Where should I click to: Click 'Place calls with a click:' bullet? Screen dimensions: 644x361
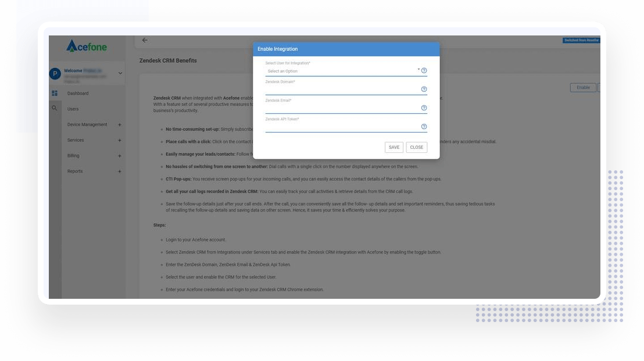pyautogui.click(x=188, y=142)
